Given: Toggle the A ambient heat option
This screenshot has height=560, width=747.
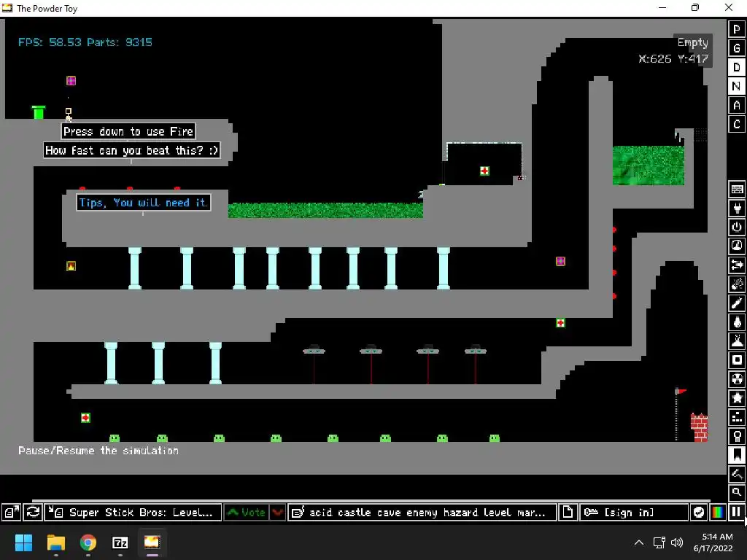Looking at the screenshot, I should click(737, 105).
